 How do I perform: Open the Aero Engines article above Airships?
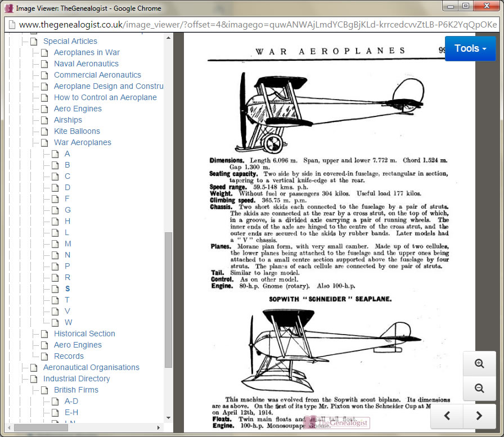(78, 109)
